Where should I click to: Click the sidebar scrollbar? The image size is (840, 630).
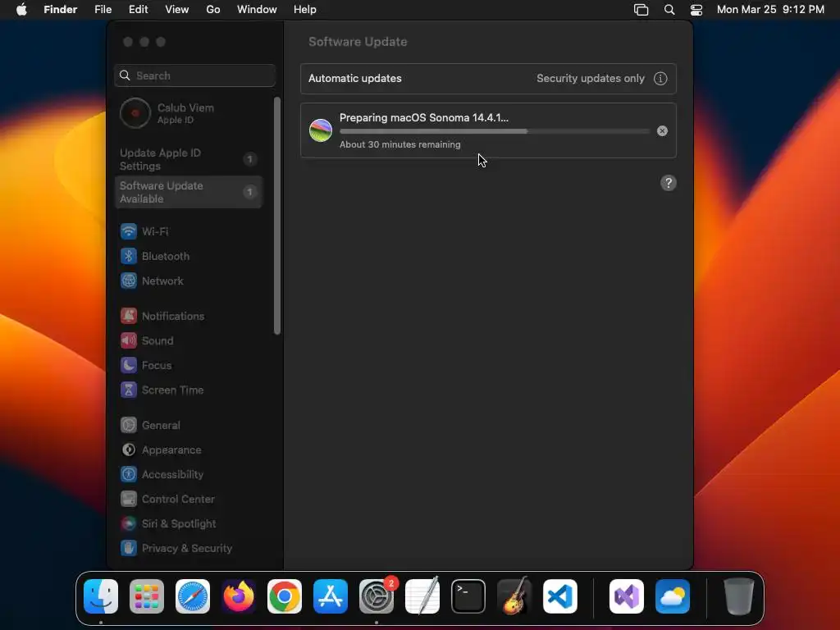277,216
